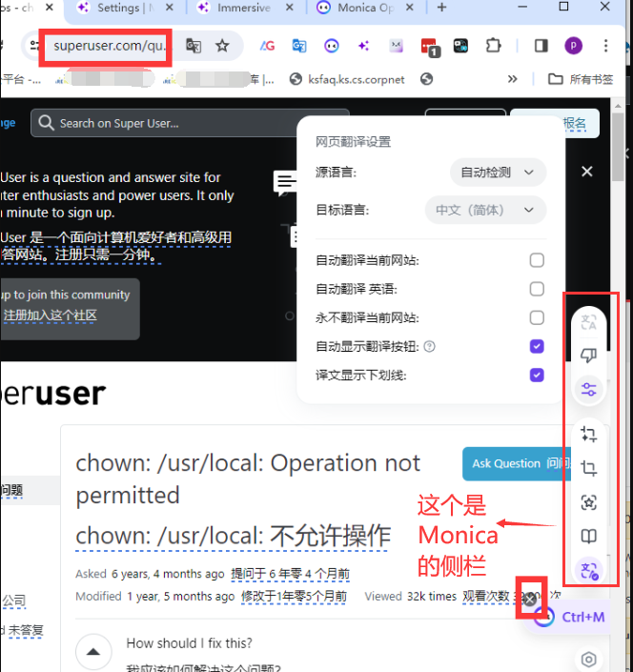Viewport: 633px width, 672px height.
Task: Click the Google Translate icon in address bar
Action: [x=194, y=46]
